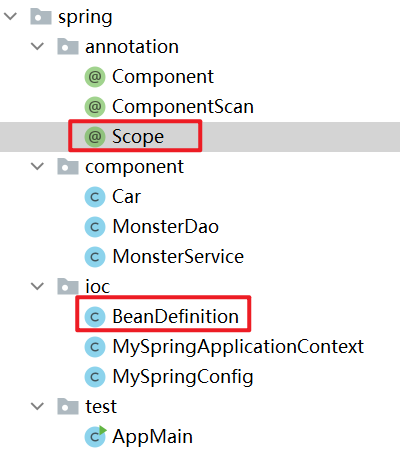
Task: Open MySpringApplicationContext in the tree
Action: pyautogui.click(x=238, y=347)
